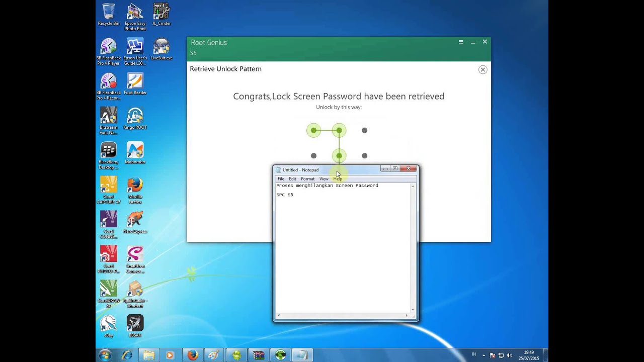Viewport: 644px width, 362px height.
Task: Open Root Genius hamburger menu
Action: pyautogui.click(x=461, y=42)
